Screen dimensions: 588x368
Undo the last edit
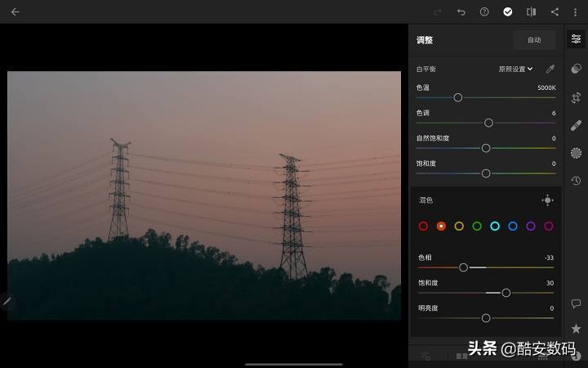(x=461, y=11)
